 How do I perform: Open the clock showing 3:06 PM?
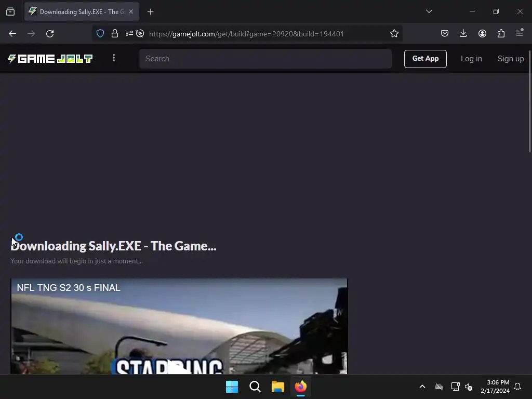(495, 387)
